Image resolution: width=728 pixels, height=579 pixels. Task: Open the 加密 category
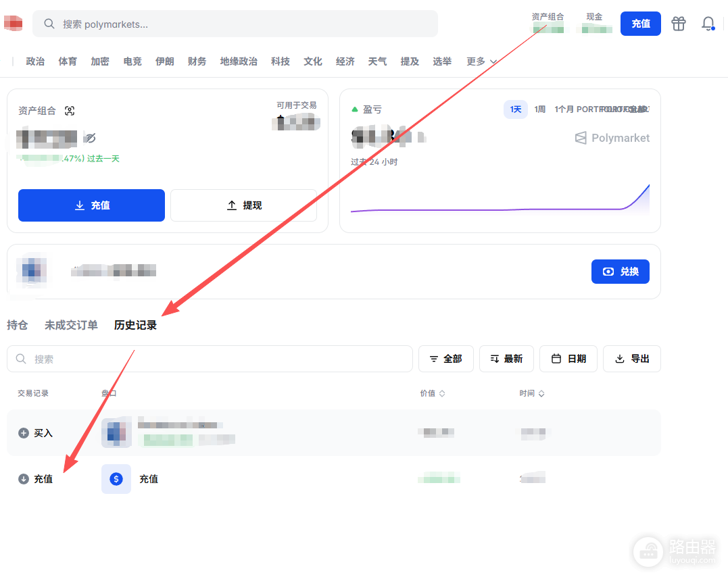click(100, 61)
